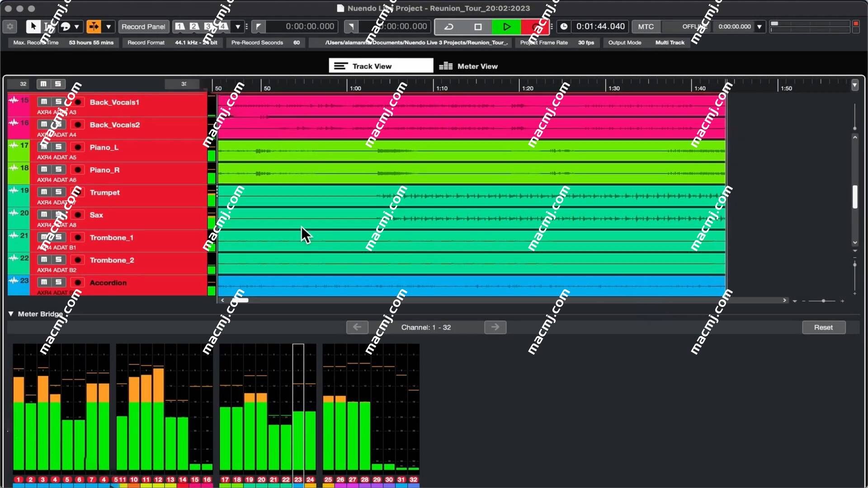Click global solo button in track list header
868x488 pixels.
(58, 84)
